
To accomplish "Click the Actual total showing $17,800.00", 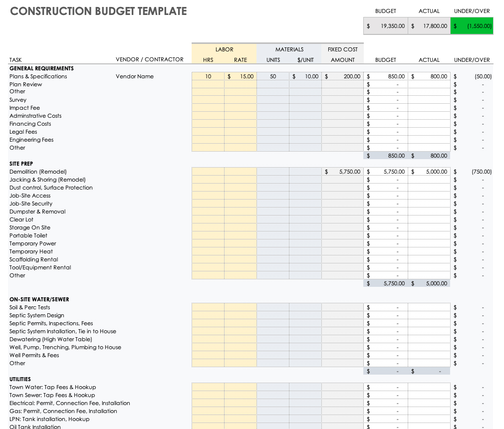I will tap(429, 25).
